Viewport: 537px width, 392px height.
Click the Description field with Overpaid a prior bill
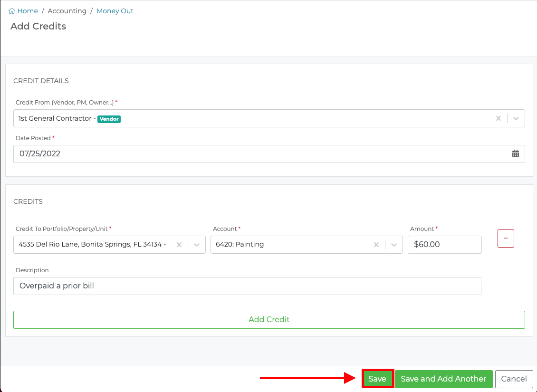(247, 286)
